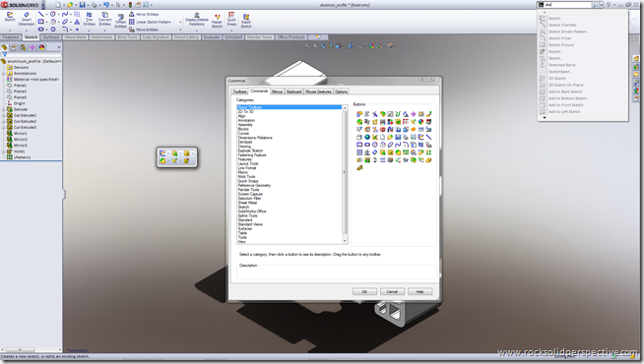Open the FeatureManager design tree tab icon
The image size is (644, 364).
pos(5,47)
